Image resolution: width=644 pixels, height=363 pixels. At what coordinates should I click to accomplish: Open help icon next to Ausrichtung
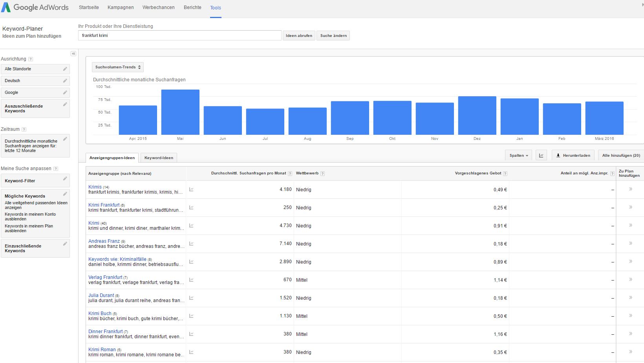click(31, 59)
